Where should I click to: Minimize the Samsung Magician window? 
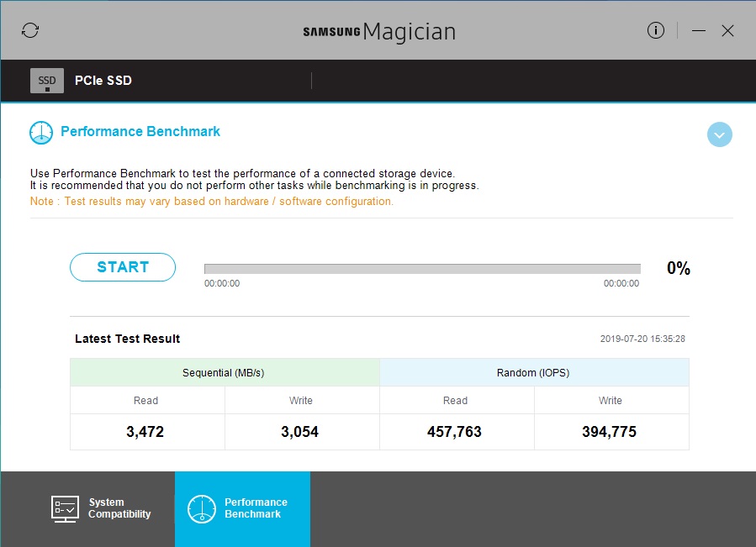click(699, 31)
